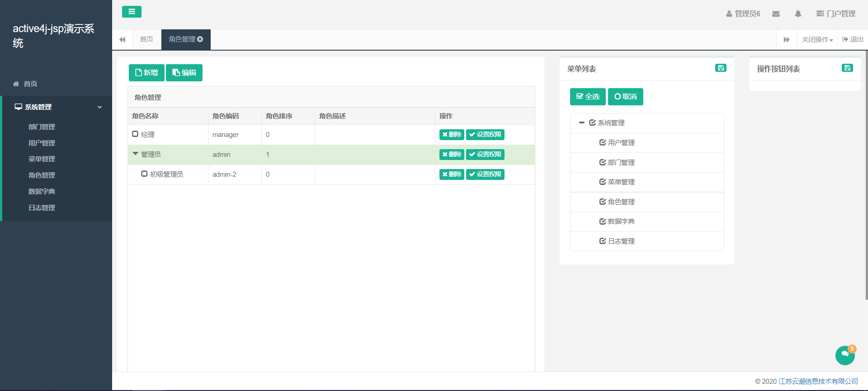This screenshot has height=391, width=868.
Task: Open 首页 in the sidebar
Action: 30,84
